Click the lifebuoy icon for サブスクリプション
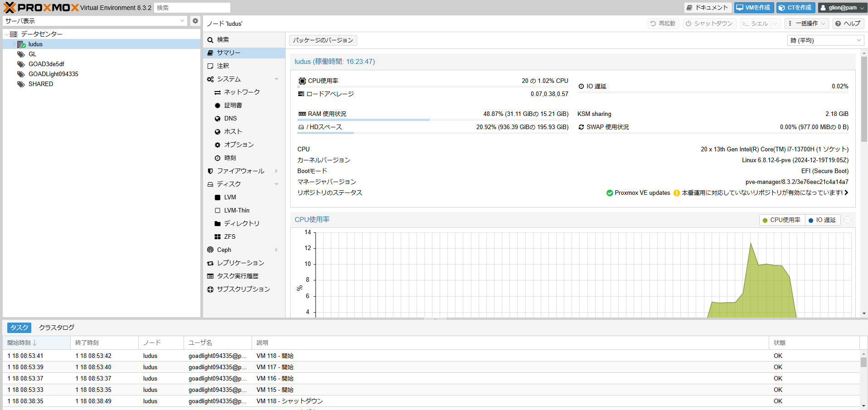 click(x=210, y=289)
